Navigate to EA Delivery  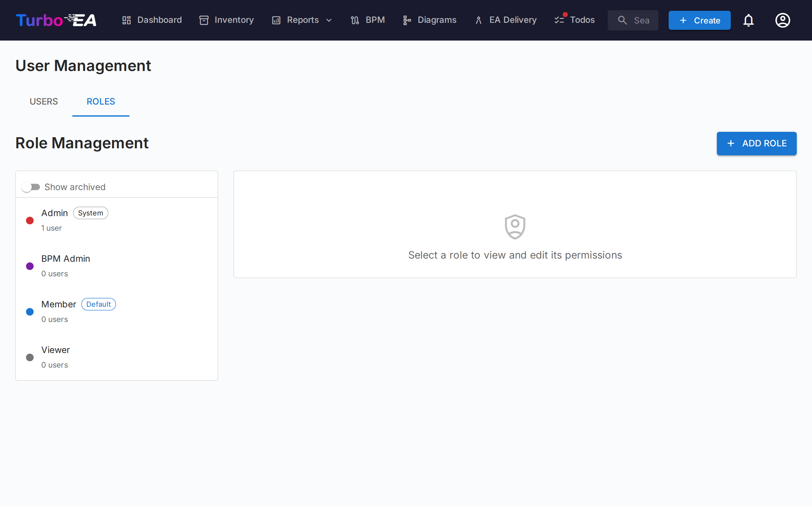pos(513,20)
